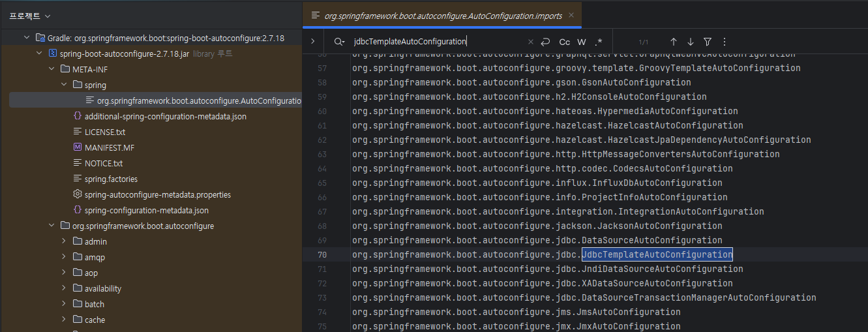The image size is (868, 332).
Task: Close the AutoConfiguration.imports editor tab
Action: (571, 15)
